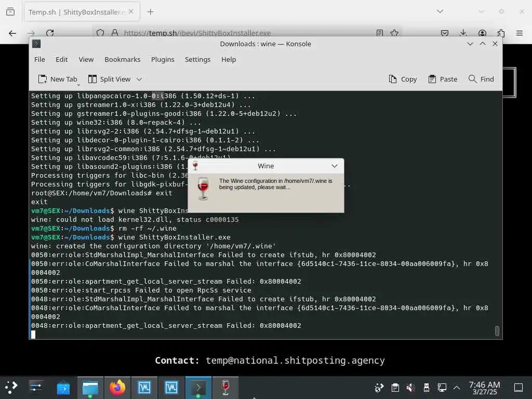Screen dimensions: 532x399
Task: Click the muted volume tray icon
Action: click(410, 388)
